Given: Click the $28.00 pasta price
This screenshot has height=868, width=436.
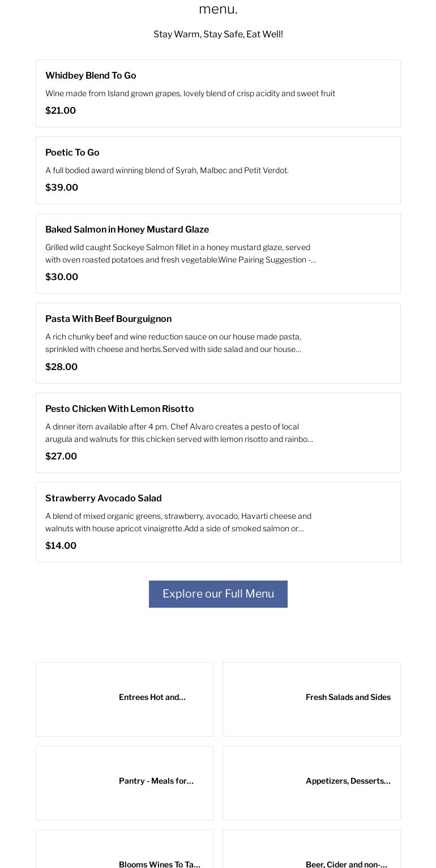Looking at the screenshot, I should click(61, 367).
